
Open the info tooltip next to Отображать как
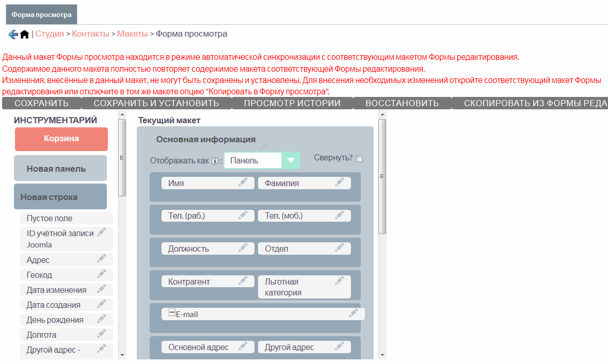point(216,160)
